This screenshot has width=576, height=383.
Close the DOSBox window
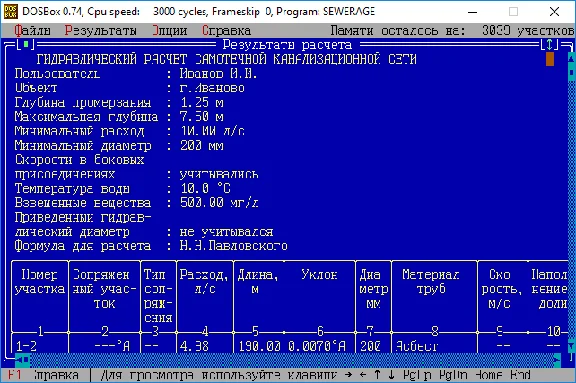(x=554, y=12)
